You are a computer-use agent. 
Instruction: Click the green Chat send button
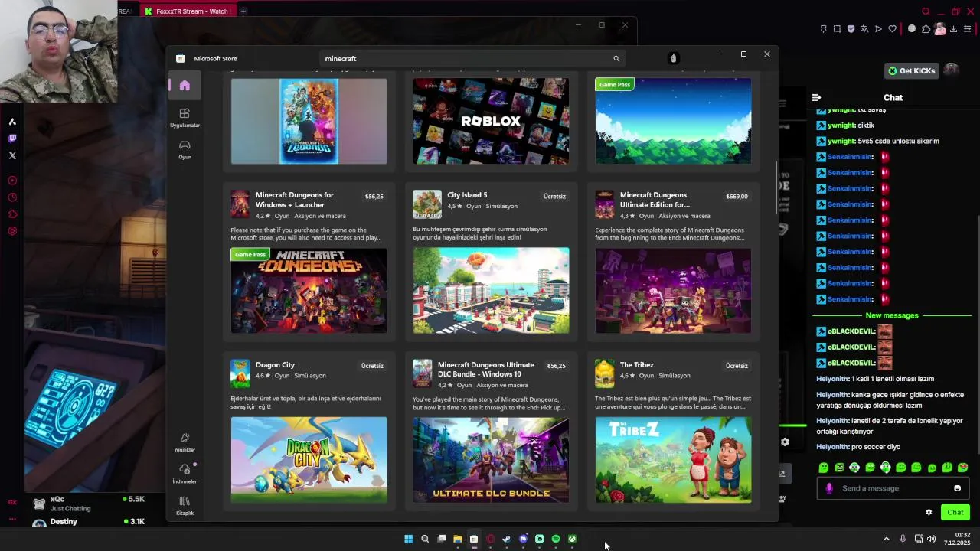click(x=955, y=512)
